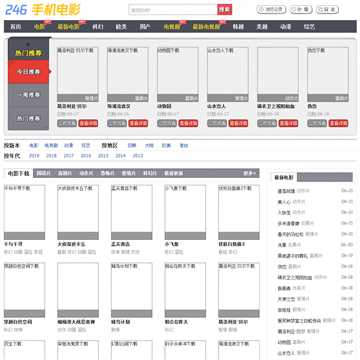Screen dimensions: 360x360
Task: Filter by 电影 in 按版本 row
Action: pos(34,146)
